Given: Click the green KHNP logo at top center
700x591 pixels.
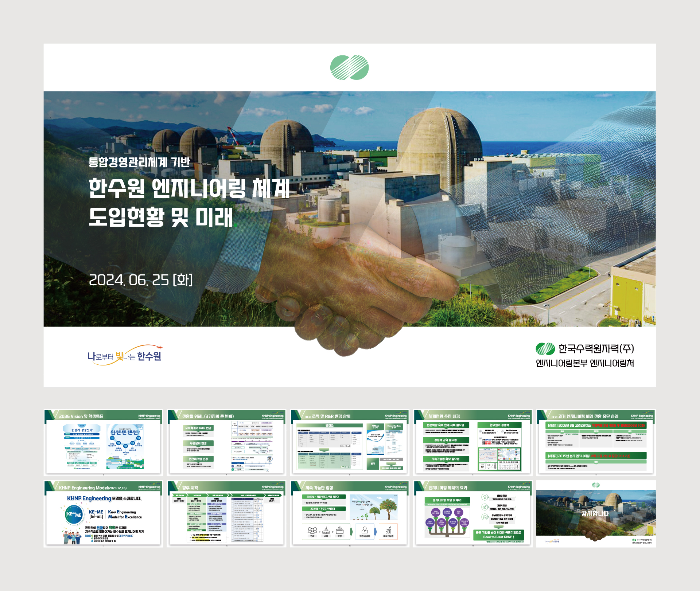Looking at the screenshot, I should click(349, 67).
